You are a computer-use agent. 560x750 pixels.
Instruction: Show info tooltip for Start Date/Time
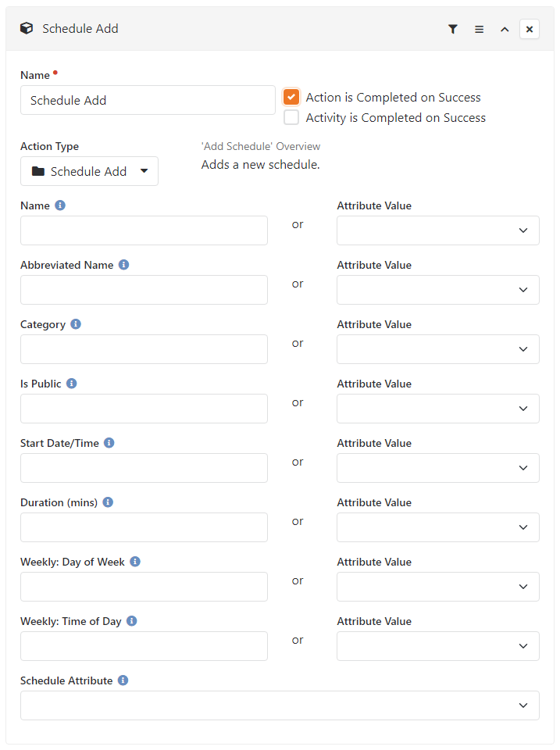[109, 442]
